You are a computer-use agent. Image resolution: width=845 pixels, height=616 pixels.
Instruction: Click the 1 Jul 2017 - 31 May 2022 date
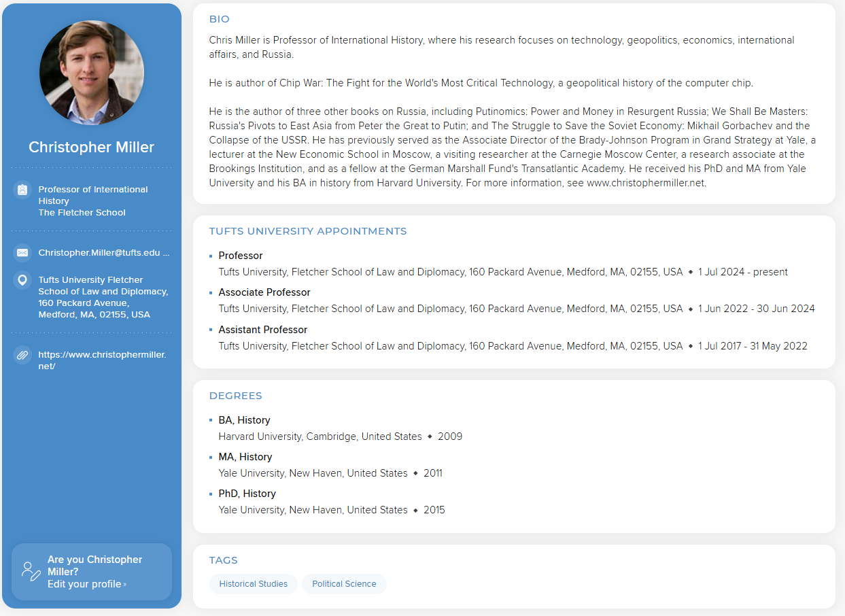(753, 346)
